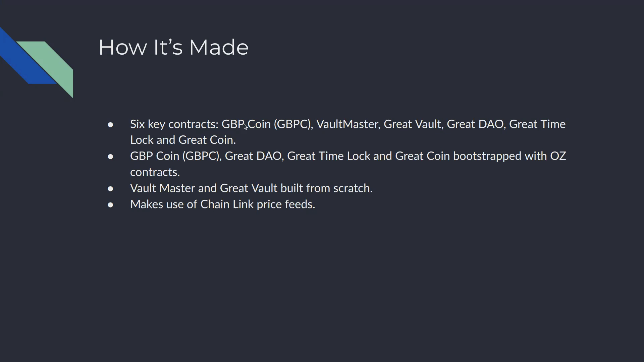The height and width of the screenshot is (362, 644).
Task: Click the first bullet point marker
Action: [110, 125]
